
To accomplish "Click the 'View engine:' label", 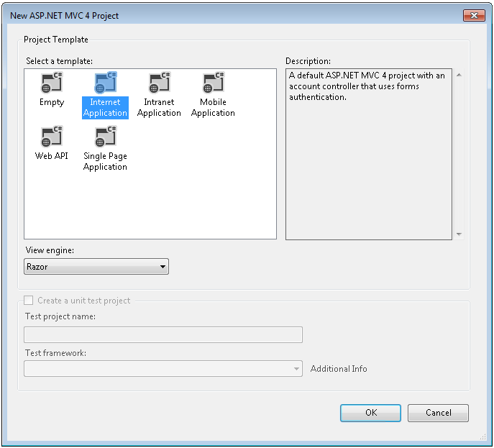I will (x=50, y=250).
